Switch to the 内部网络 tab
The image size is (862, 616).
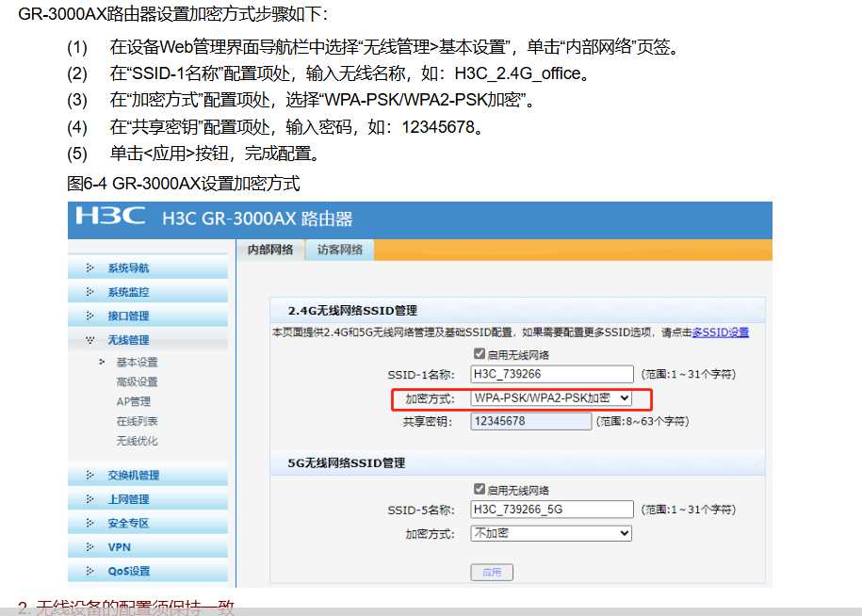tap(270, 250)
